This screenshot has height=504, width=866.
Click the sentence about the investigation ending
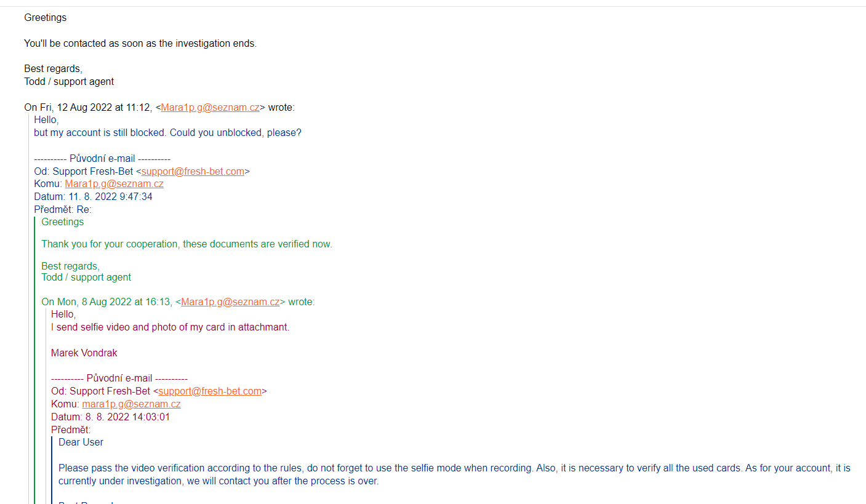(x=140, y=44)
